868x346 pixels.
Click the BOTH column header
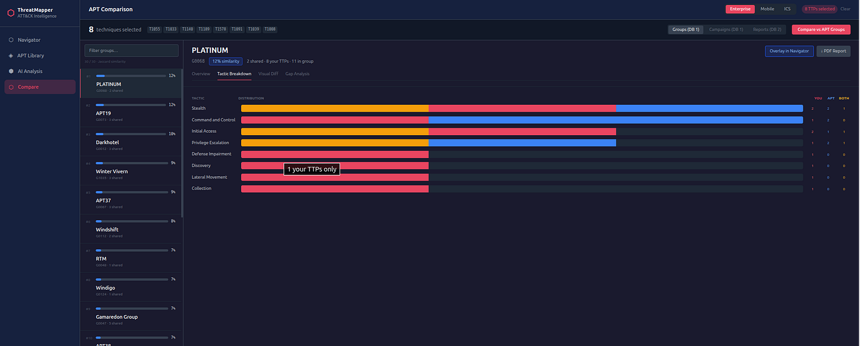click(844, 98)
